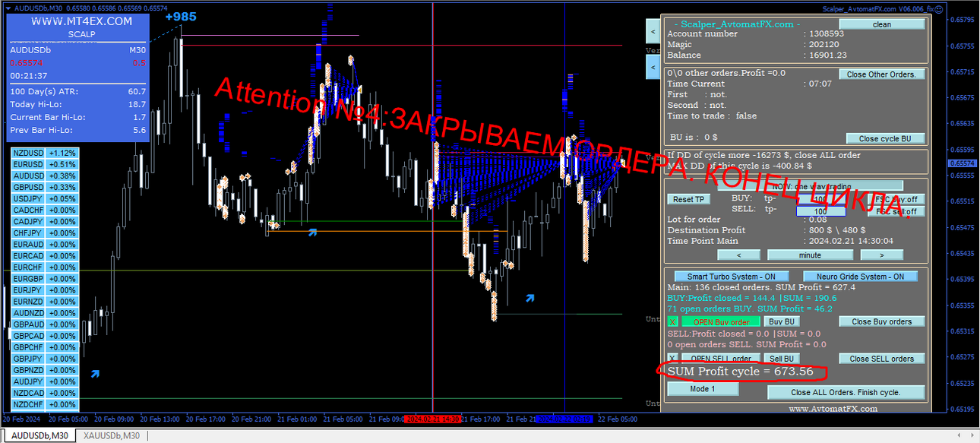Select GBPAUD symbol row
980x443 pixels.
45,324
